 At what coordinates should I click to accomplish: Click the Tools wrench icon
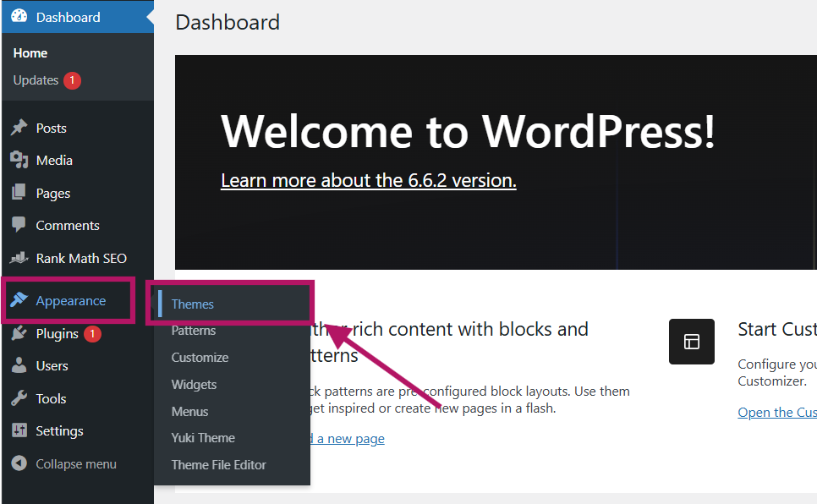pos(19,398)
